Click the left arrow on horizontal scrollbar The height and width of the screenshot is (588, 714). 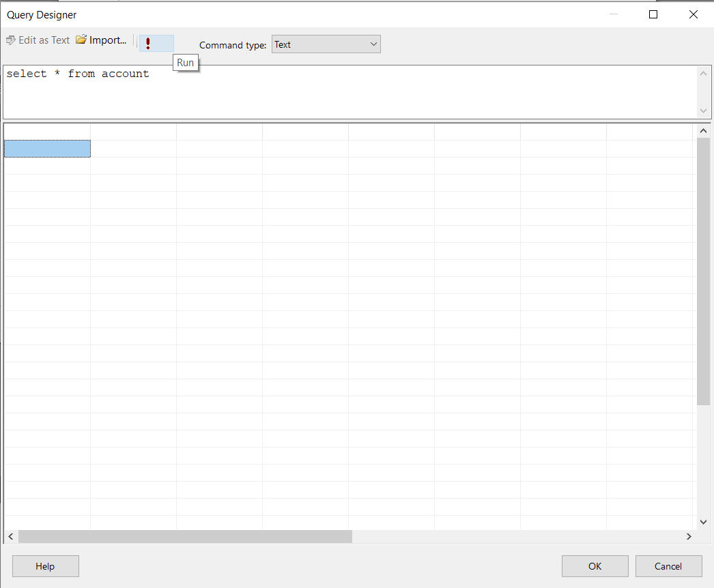click(x=10, y=537)
